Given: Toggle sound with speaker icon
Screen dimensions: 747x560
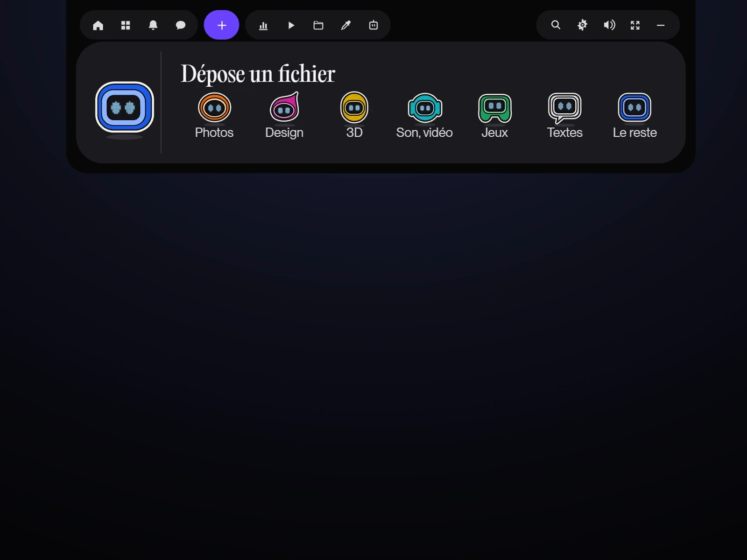Looking at the screenshot, I should tap(609, 25).
